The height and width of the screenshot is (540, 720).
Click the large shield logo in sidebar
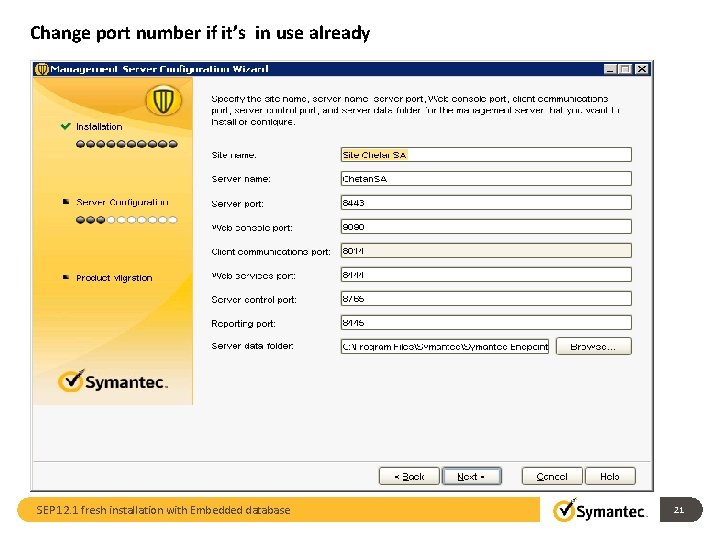point(163,100)
